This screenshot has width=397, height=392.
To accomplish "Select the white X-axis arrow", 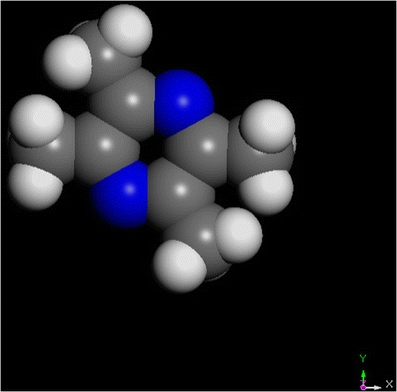I will click(374, 387).
